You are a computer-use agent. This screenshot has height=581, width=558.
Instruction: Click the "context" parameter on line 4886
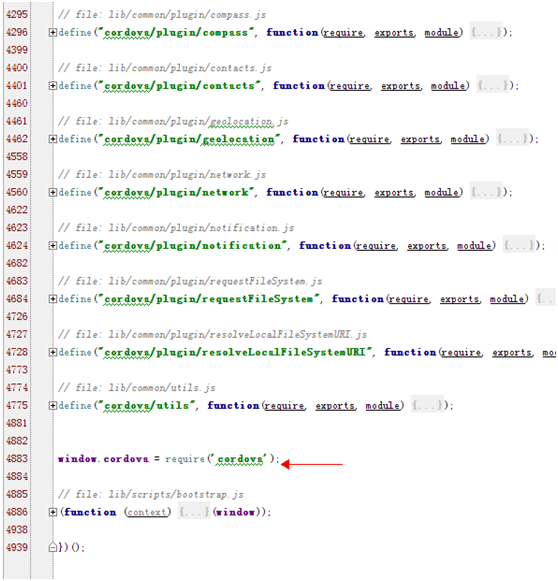click(x=147, y=513)
